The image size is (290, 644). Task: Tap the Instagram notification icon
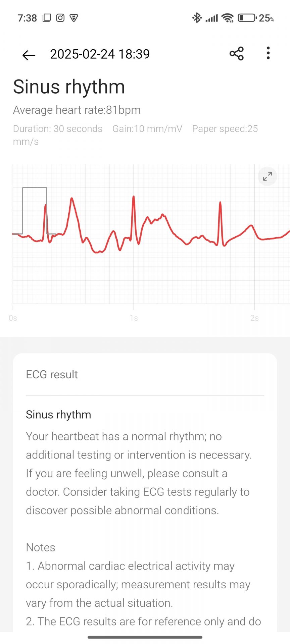click(60, 18)
